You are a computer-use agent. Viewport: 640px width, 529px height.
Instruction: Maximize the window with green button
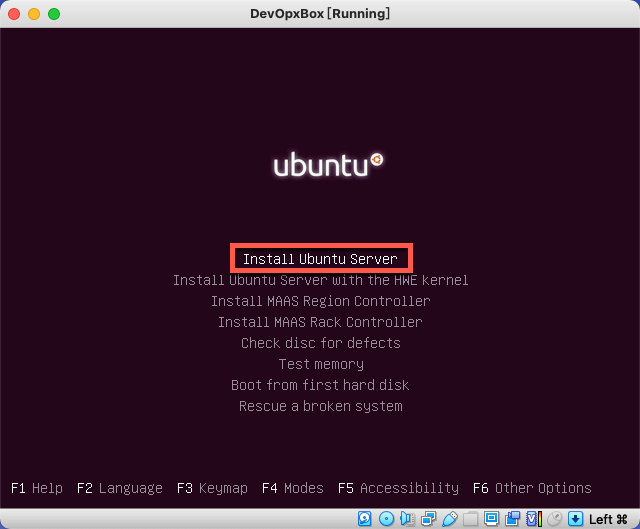[x=54, y=14]
